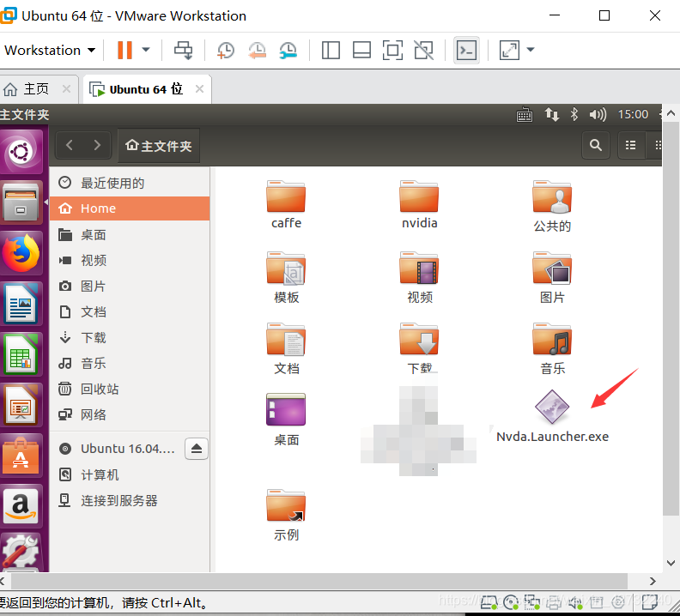The image size is (680, 616).
Task: Open Ubuntu Dash search
Action: coord(21,152)
